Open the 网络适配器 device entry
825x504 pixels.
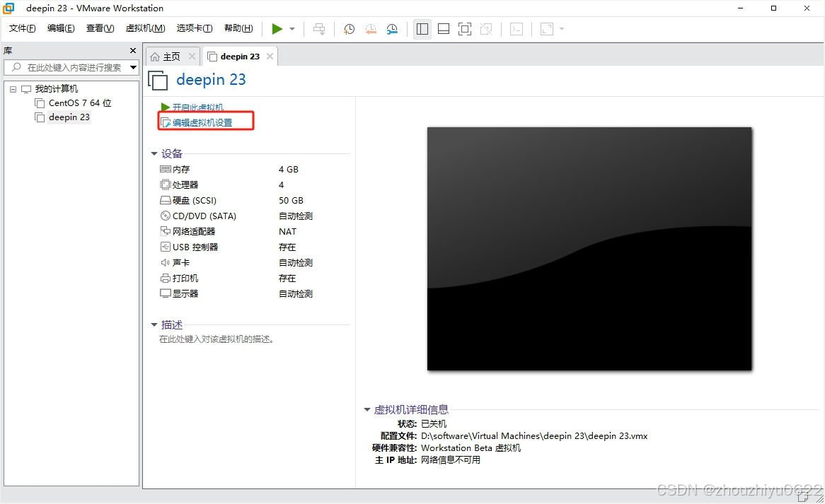(x=194, y=231)
